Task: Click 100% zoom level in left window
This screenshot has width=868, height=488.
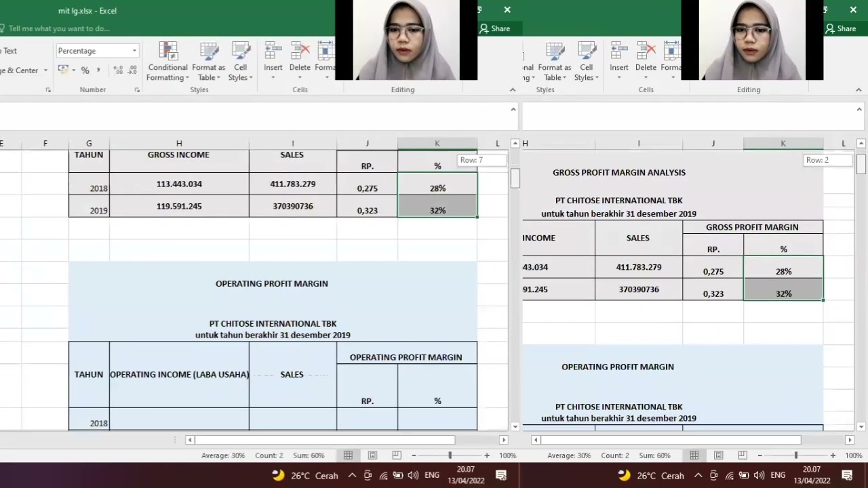Action: (x=507, y=455)
